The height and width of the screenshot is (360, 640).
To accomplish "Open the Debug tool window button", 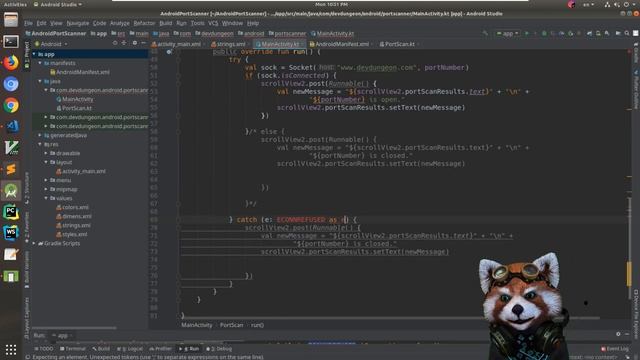I will coord(219,349).
